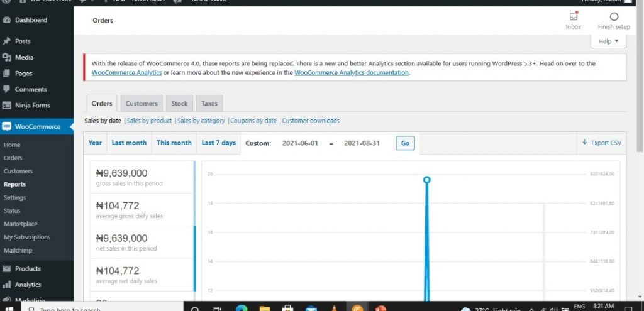Screen dimensions: 644x311
Task: Select the This month range
Action: tap(174, 143)
